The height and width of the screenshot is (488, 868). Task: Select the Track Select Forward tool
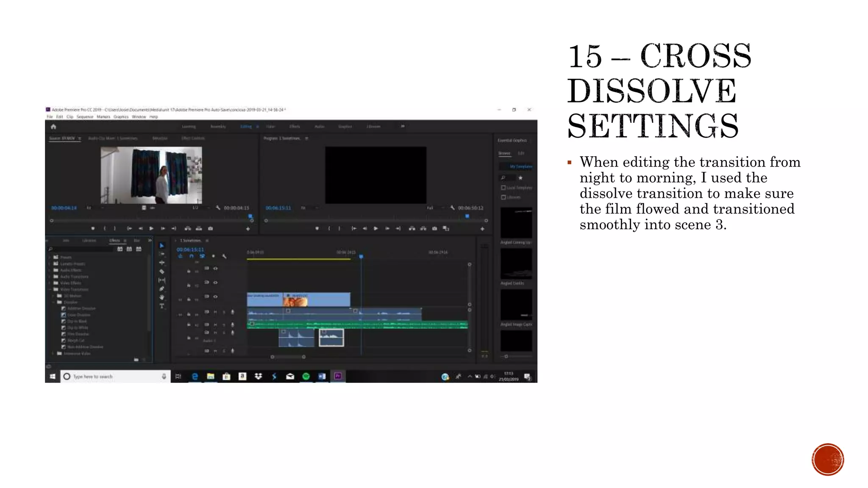pyautogui.click(x=161, y=254)
